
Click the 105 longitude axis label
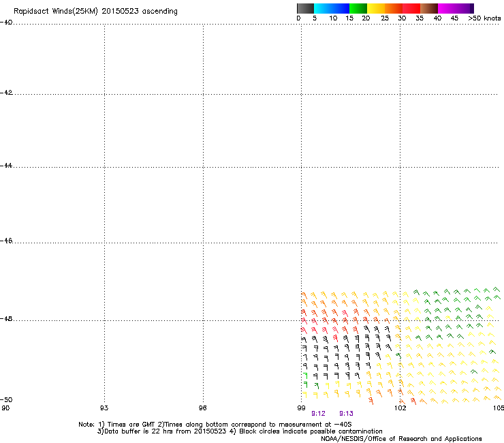pyautogui.click(x=499, y=408)
